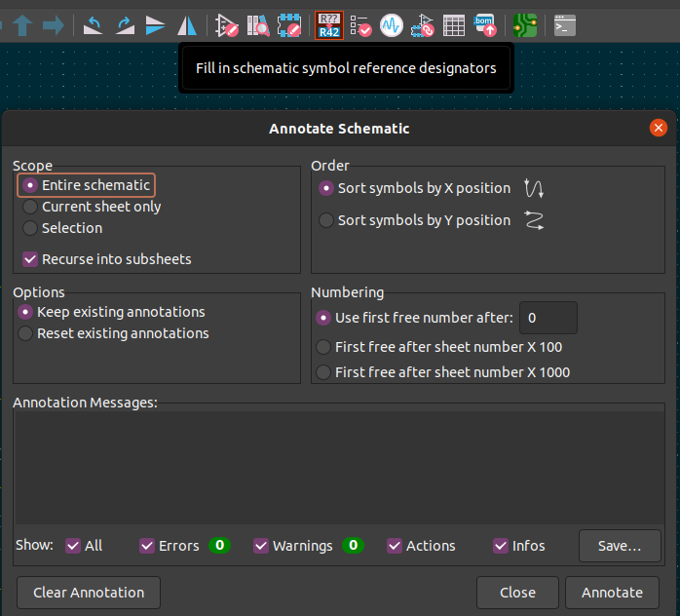Screen dimensions: 680x616
Task: Toggle the Infos filter checkbox
Action: pyautogui.click(x=518, y=545)
